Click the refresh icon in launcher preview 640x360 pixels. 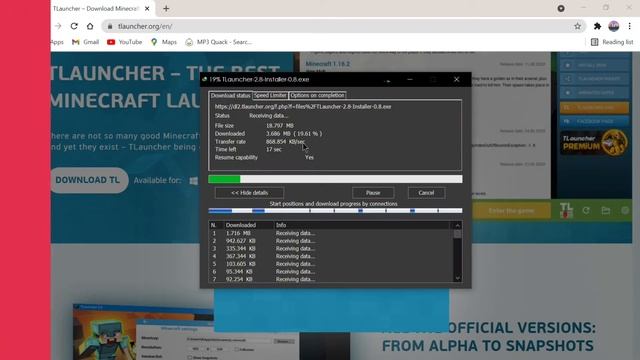point(586,211)
